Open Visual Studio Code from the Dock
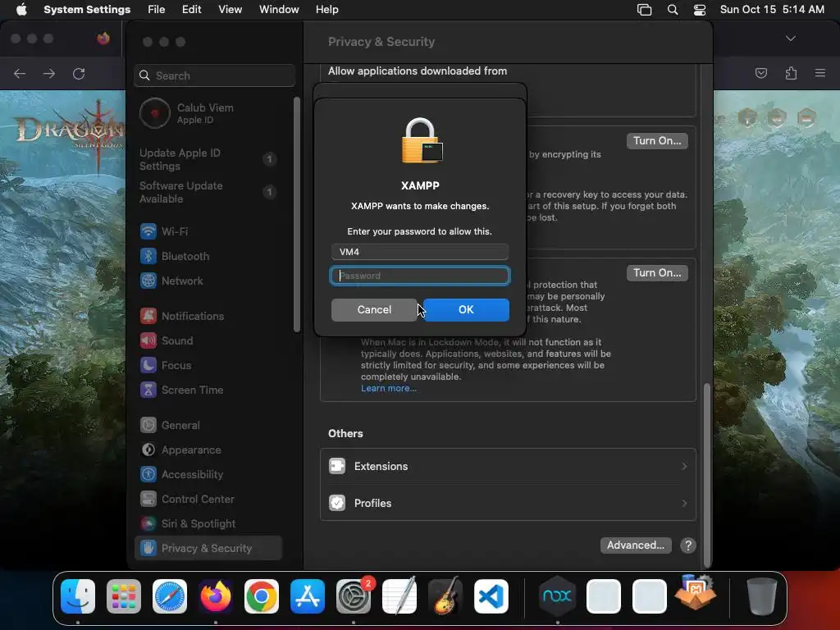840x630 pixels. coord(491,596)
